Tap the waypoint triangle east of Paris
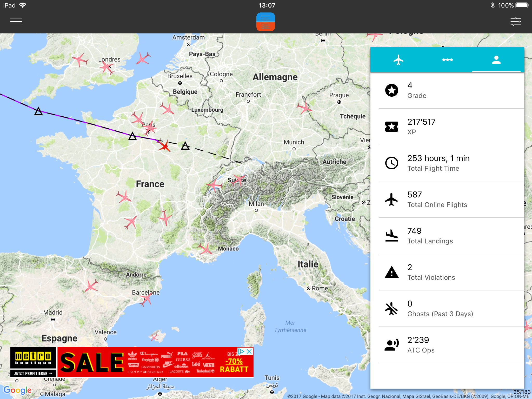The width and height of the screenshot is (532, 399). [185, 146]
